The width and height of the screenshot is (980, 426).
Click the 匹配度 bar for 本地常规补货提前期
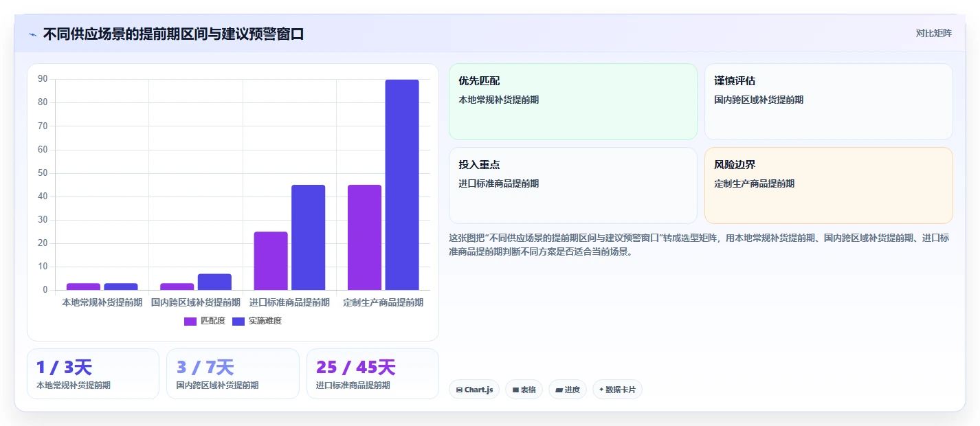pyautogui.click(x=83, y=287)
